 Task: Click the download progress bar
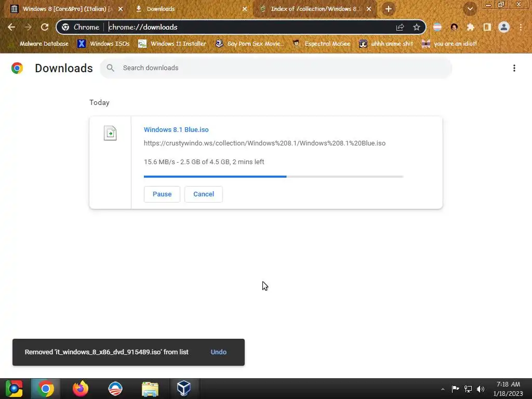(x=273, y=177)
